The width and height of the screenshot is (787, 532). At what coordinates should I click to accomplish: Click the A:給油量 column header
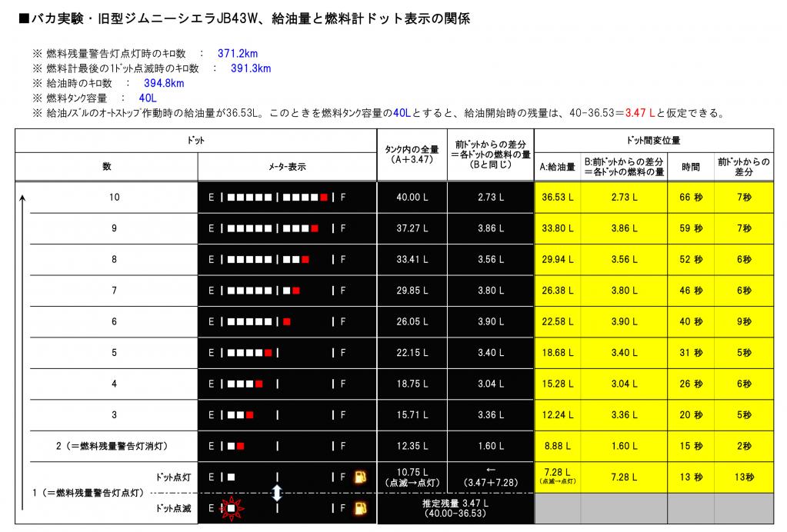pyautogui.click(x=557, y=167)
